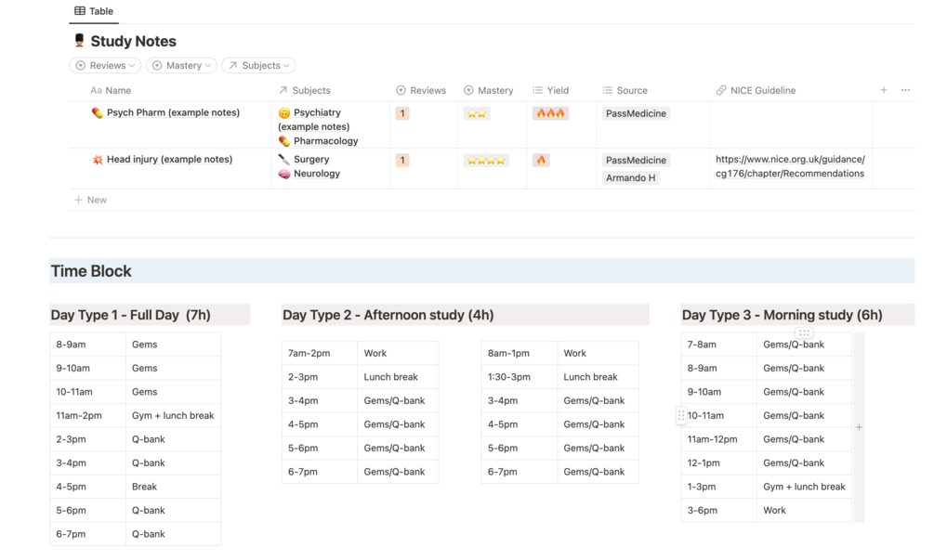Open the Head injury (example notes) page
This screenshot has height=560, width=934.
(x=170, y=159)
